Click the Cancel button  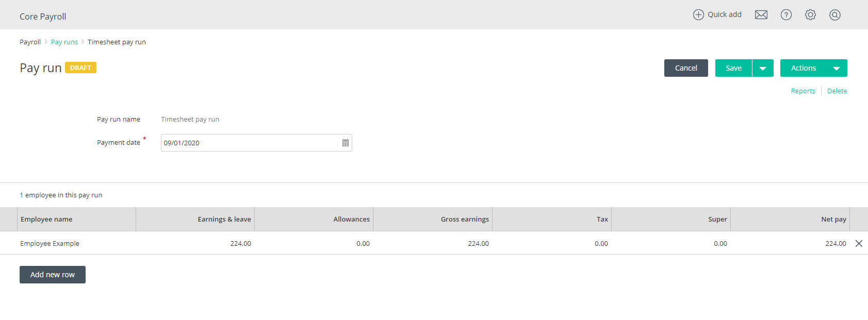pyautogui.click(x=686, y=68)
